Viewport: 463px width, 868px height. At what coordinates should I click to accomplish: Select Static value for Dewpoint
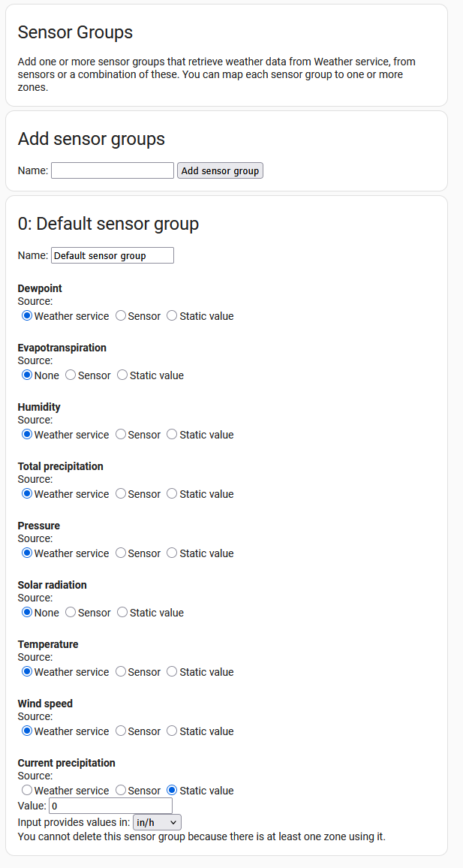pos(172,316)
